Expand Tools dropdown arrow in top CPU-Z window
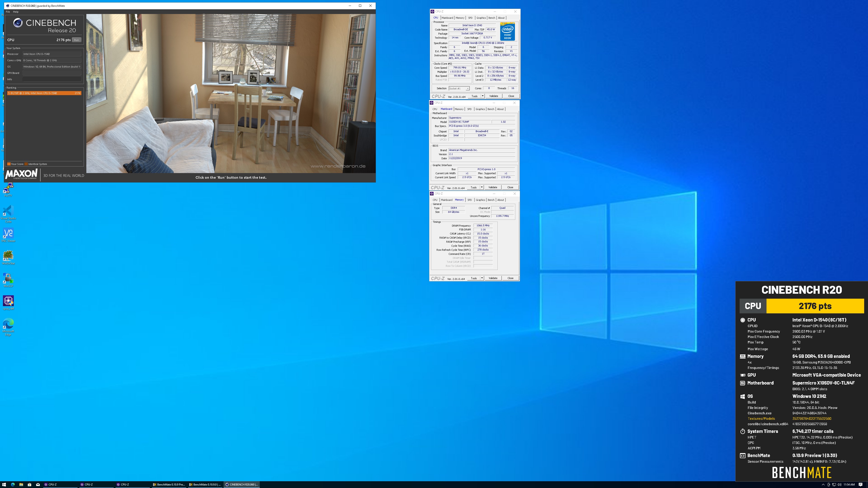868x488 pixels. 483,96
